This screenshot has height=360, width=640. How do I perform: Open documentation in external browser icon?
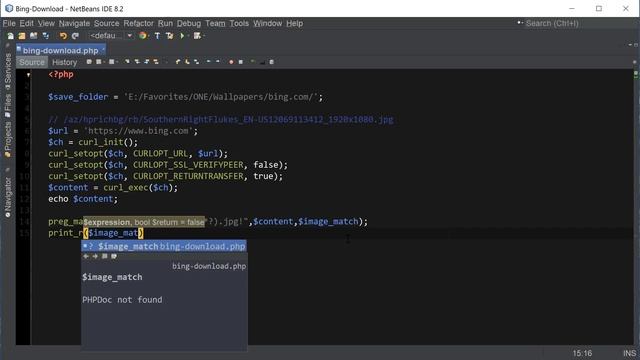tap(104, 256)
